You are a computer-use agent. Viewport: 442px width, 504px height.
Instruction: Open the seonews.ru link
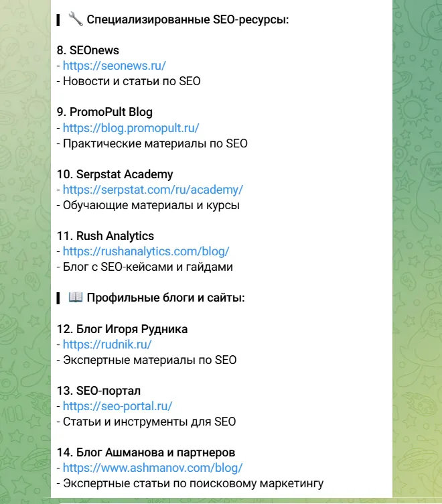pos(115,66)
